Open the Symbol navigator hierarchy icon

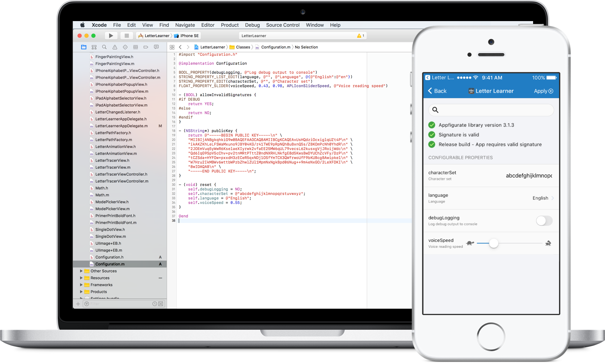pyautogui.click(x=94, y=47)
